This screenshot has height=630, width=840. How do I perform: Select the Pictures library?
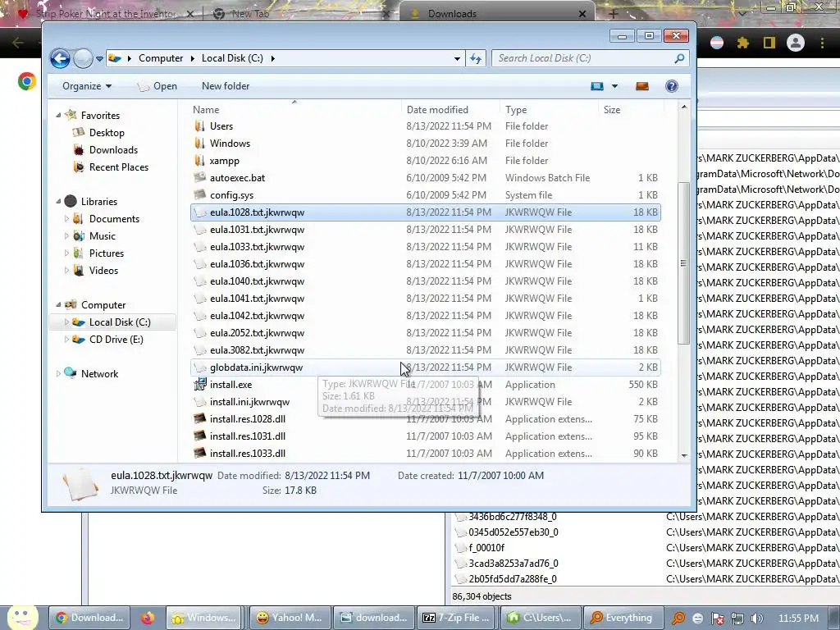(106, 253)
